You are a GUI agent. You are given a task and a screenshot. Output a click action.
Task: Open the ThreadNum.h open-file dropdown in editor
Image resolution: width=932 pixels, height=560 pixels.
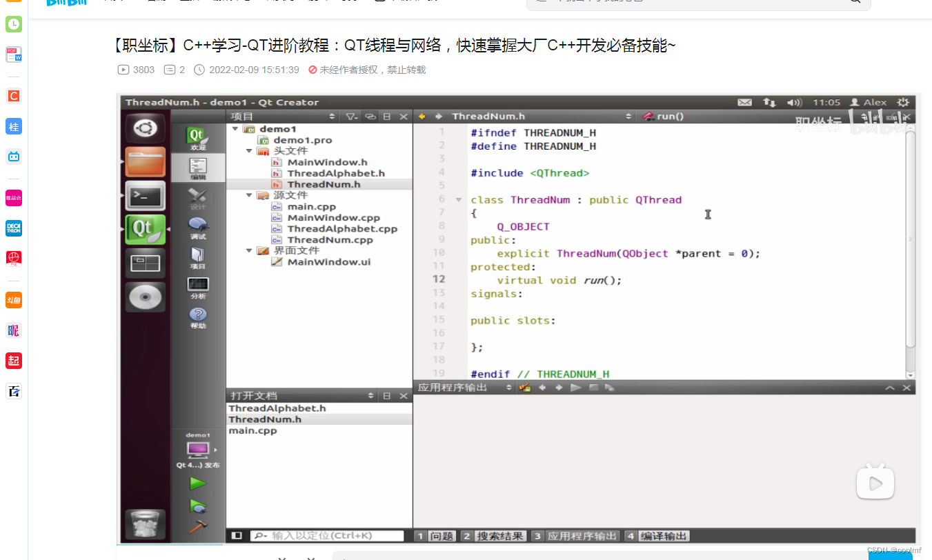pos(542,117)
